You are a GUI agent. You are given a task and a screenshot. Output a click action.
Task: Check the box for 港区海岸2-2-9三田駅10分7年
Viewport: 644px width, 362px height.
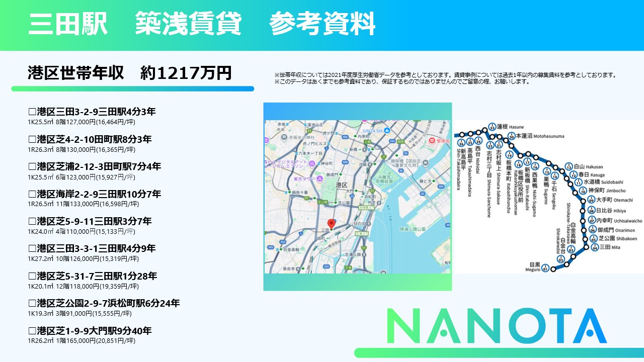coord(32,194)
